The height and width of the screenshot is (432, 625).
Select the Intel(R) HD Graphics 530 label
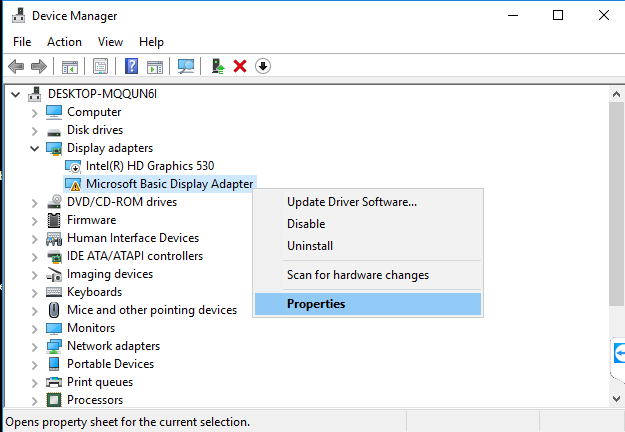coord(150,166)
